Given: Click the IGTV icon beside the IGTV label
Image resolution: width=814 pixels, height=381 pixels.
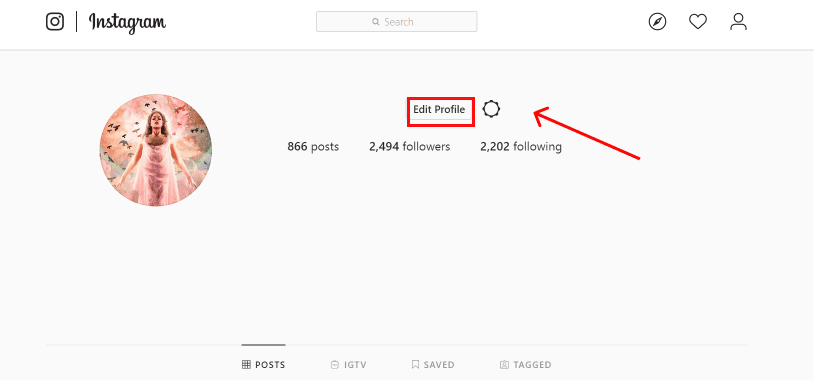Looking at the screenshot, I should coord(335,365).
